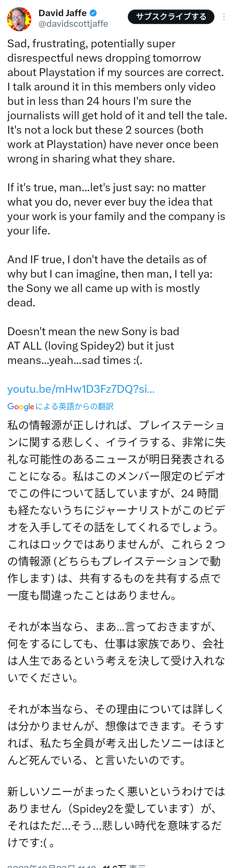Click the David Jaffe display name
Viewport: 236px width, 868px height.
(63, 13)
